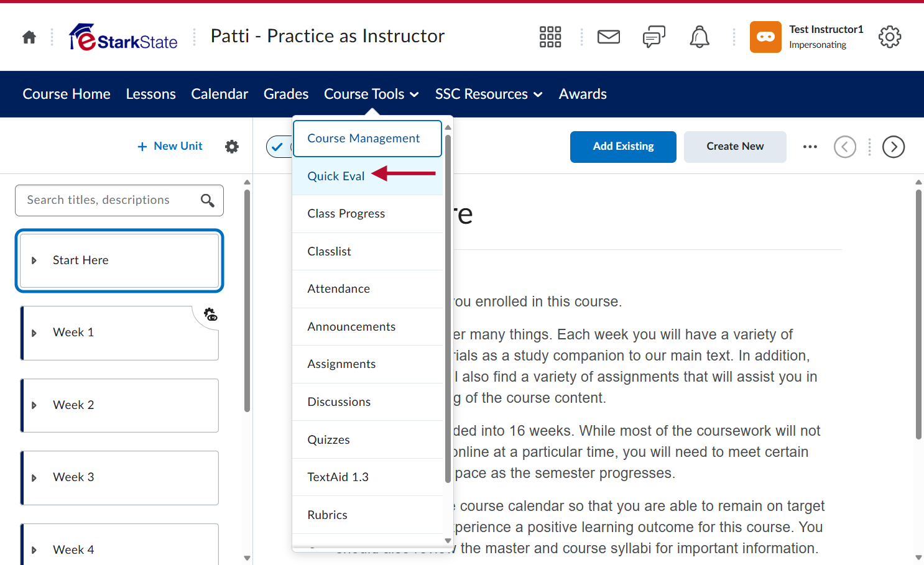Open the admin tools gear icon

[890, 37]
